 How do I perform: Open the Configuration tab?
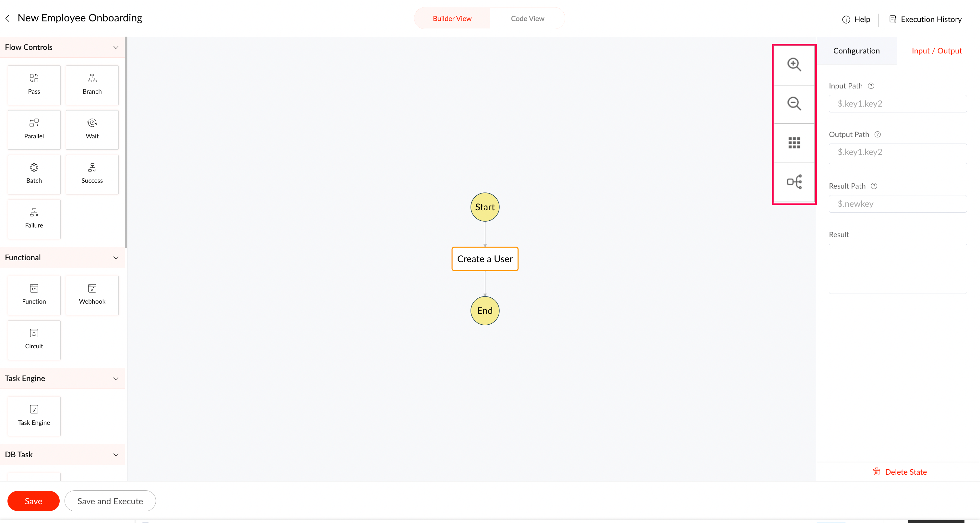(x=856, y=51)
